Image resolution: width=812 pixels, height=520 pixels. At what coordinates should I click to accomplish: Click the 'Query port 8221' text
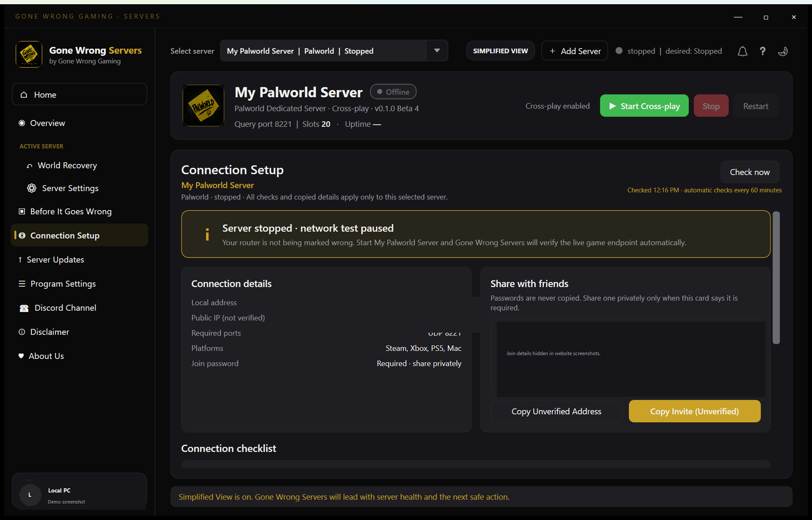[263, 124]
